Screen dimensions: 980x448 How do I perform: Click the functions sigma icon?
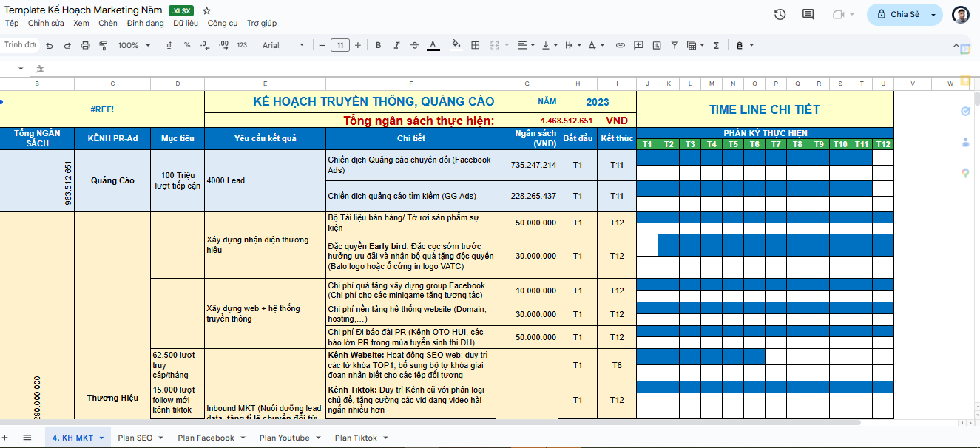pyautogui.click(x=715, y=45)
